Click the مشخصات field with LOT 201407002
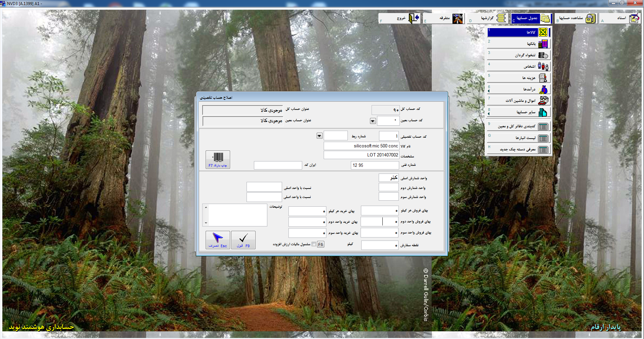Screen dimensions: 644x339 361,155
